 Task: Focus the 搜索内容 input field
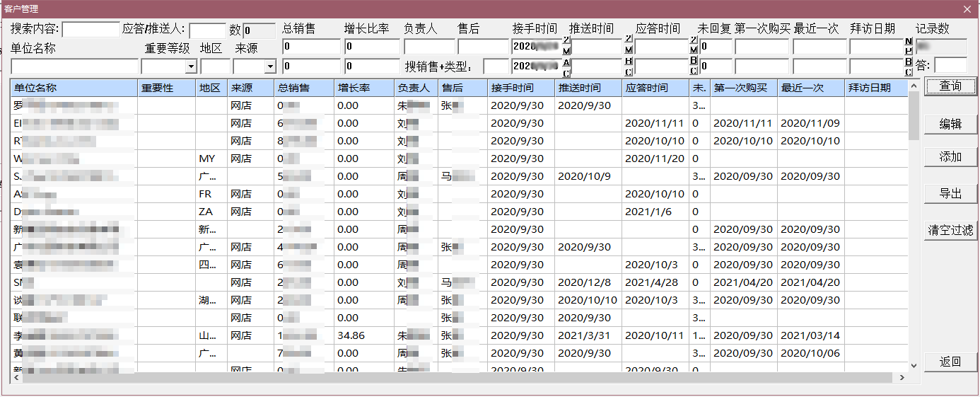[91, 30]
